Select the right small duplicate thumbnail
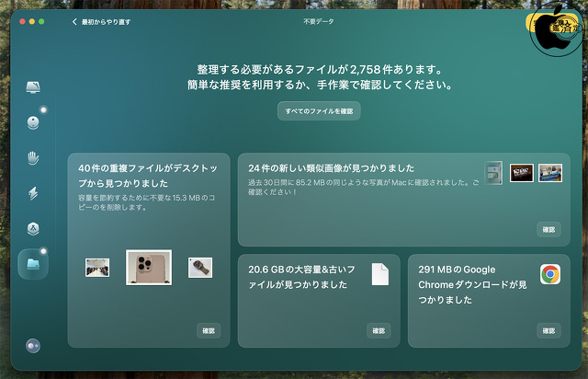 pyautogui.click(x=200, y=267)
